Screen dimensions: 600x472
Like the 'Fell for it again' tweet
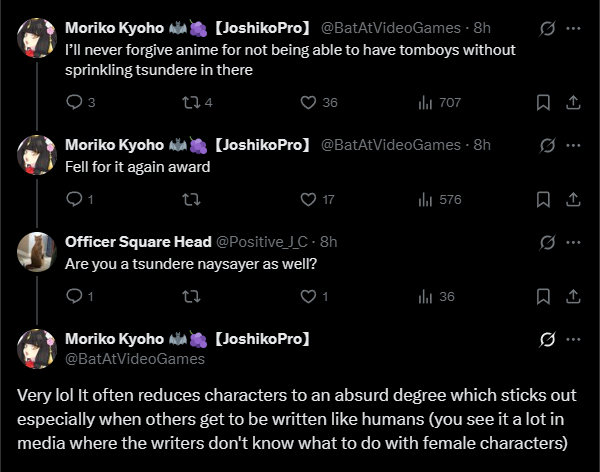[x=308, y=199]
